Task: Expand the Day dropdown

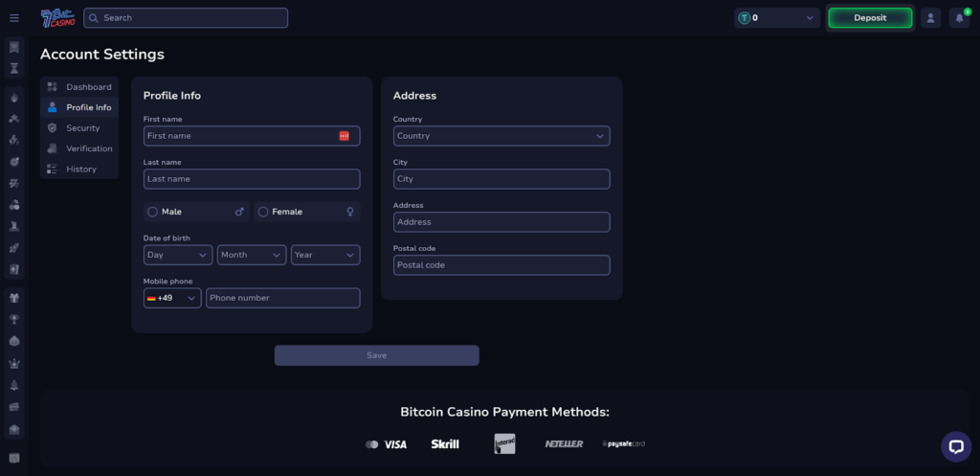Action: (x=178, y=255)
